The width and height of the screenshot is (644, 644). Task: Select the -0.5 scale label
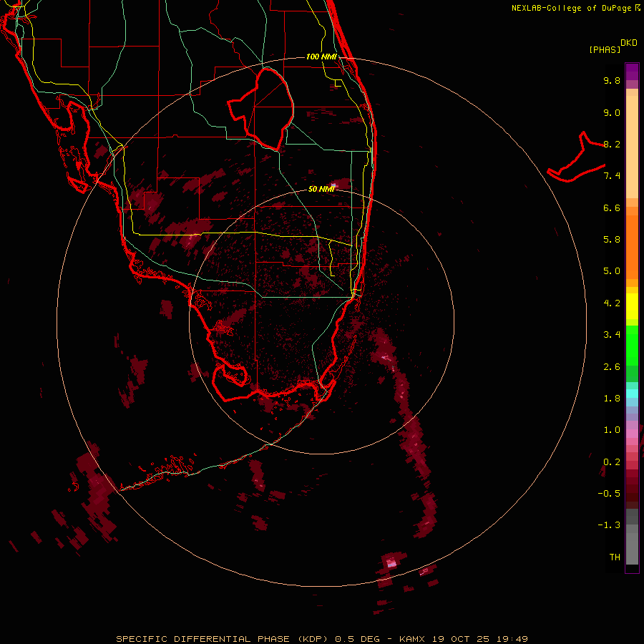(x=609, y=494)
